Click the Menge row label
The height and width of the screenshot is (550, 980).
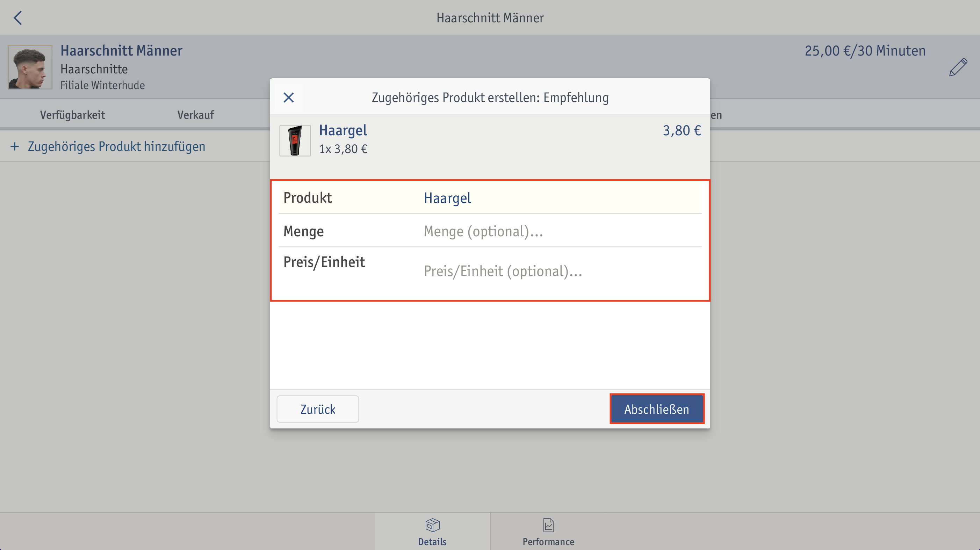303,231
